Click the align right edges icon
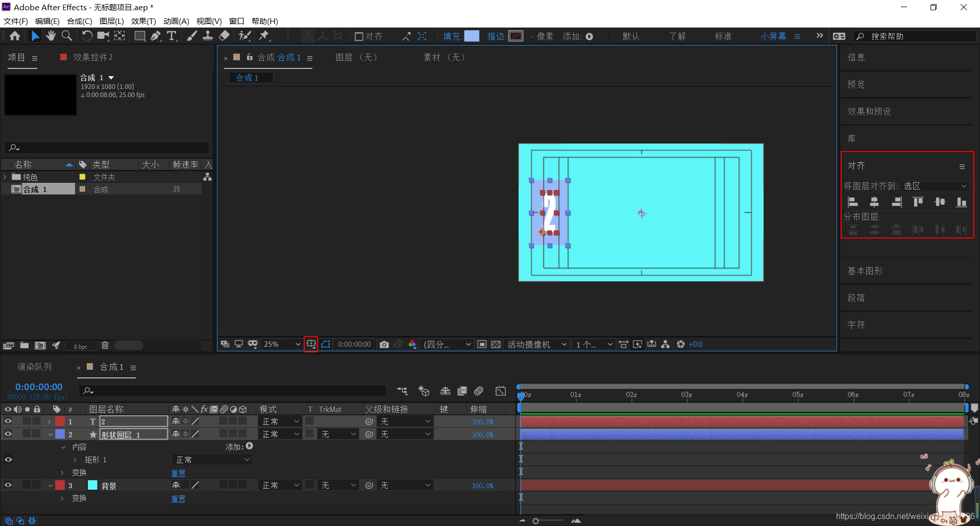 tap(897, 202)
